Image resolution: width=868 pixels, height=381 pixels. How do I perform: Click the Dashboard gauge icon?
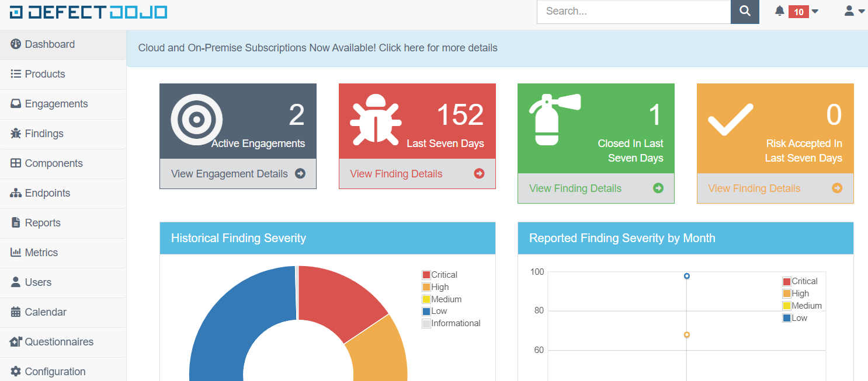click(16, 44)
